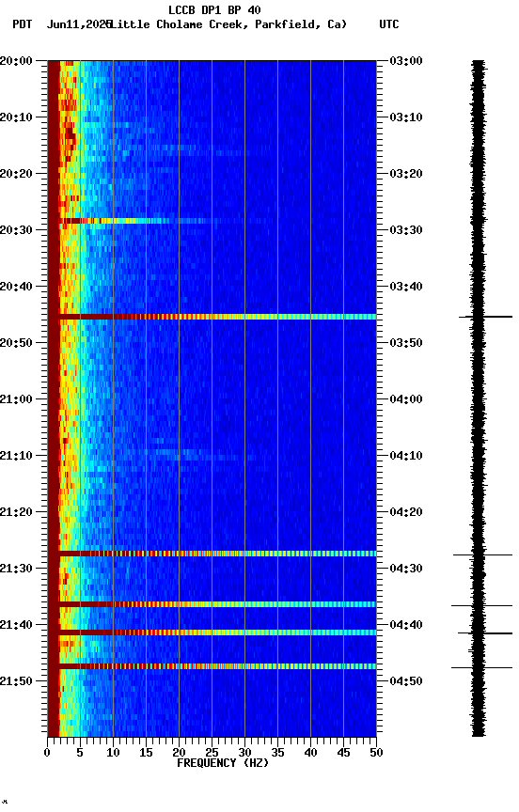Click the 21:40 PDT time label
Viewport: 519px width, 812px height.
(16, 625)
